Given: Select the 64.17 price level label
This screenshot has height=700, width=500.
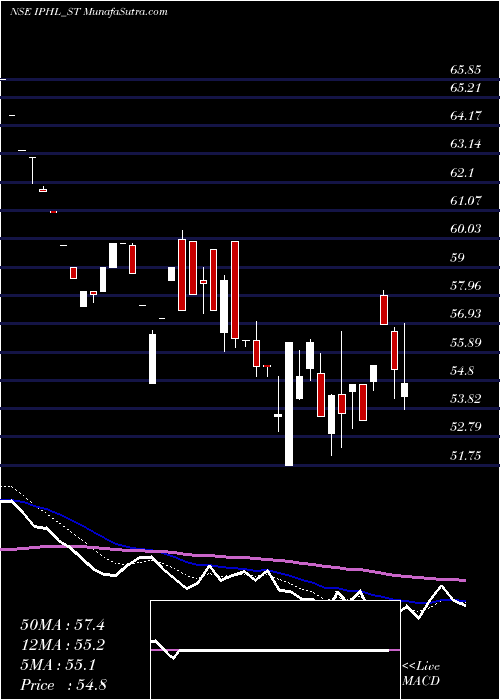Looking at the screenshot, I should pos(466,116).
